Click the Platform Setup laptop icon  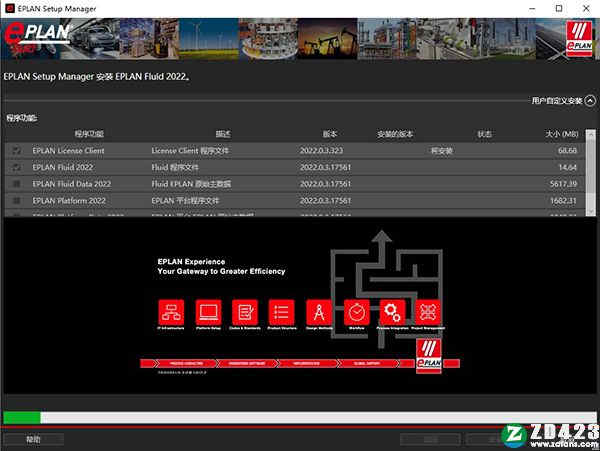(208, 313)
